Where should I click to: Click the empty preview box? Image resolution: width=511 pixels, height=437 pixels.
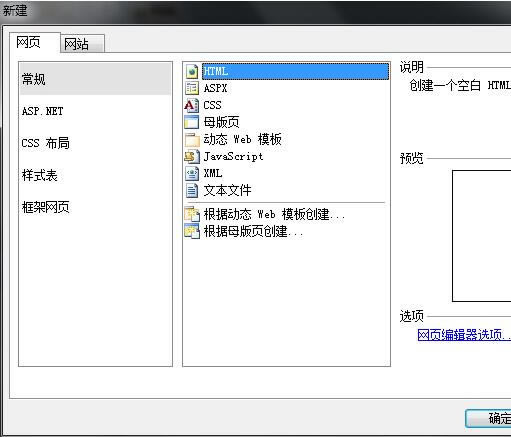tap(482, 236)
